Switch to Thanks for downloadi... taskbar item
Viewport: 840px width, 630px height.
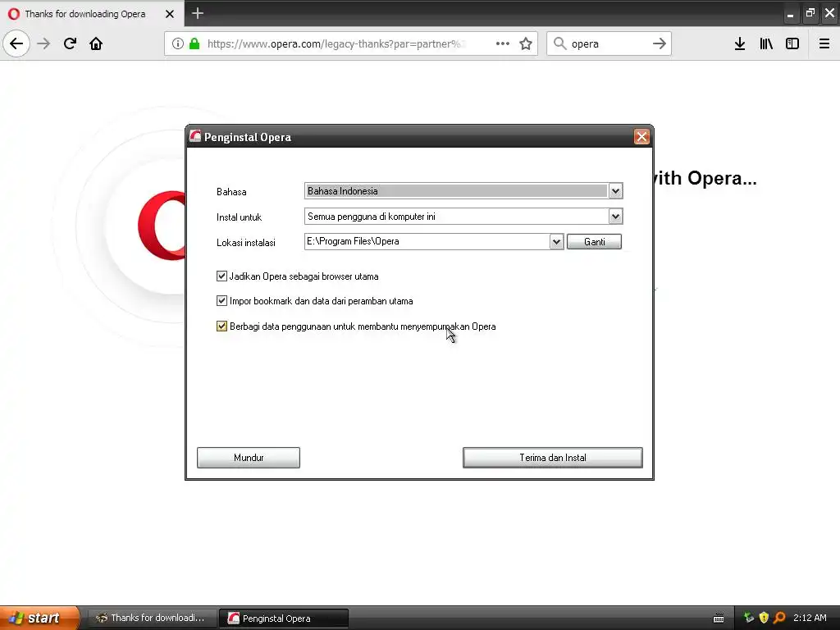click(x=151, y=618)
